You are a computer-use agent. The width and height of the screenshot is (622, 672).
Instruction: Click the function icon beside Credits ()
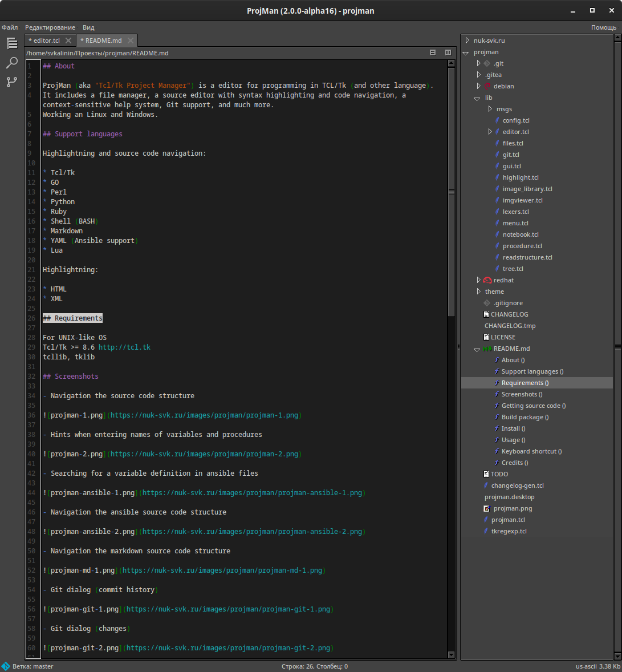point(497,463)
